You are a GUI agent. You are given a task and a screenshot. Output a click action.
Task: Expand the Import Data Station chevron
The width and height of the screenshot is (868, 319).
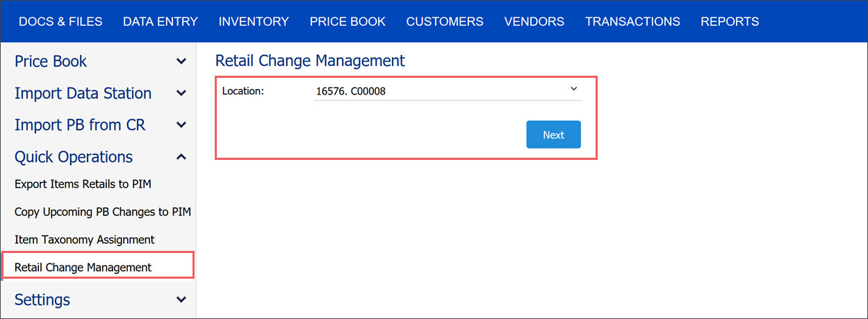pos(181,93)
